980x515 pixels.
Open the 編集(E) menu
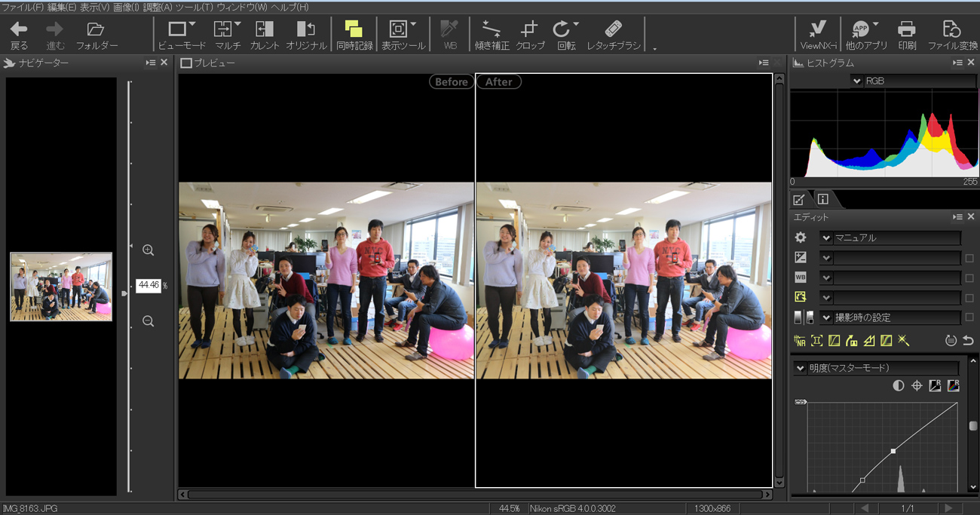tap(62, 7)
